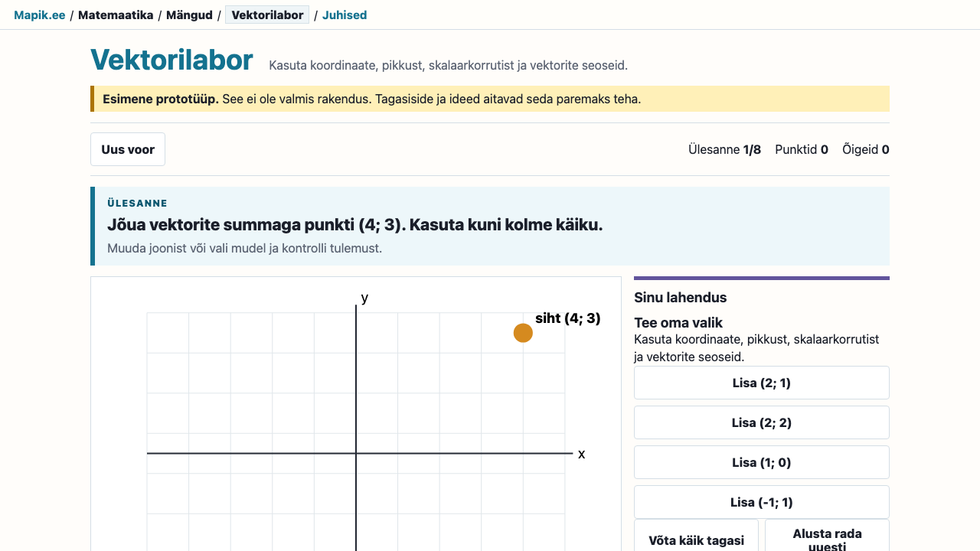This screenshot has width=980, height=551.
Task: Click the Ülesanne 1/8 counter
Action: click(724, 149)
